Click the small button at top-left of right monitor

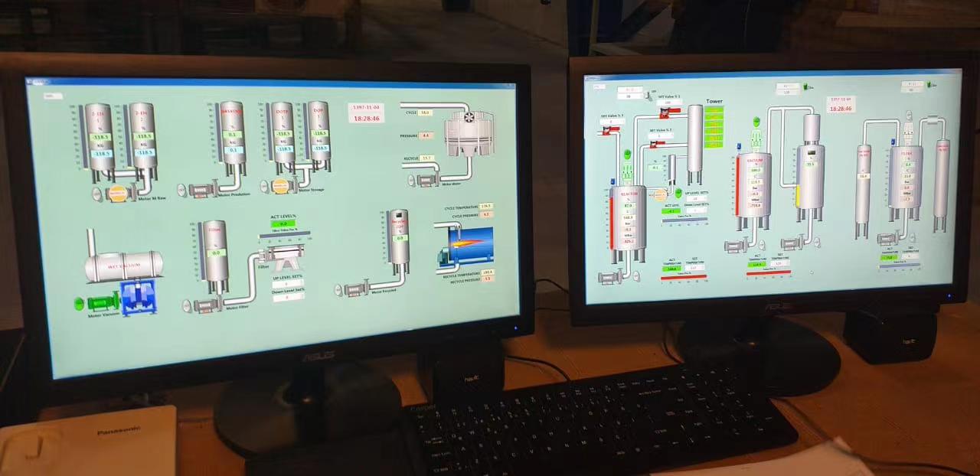click(x=599, y=86)
